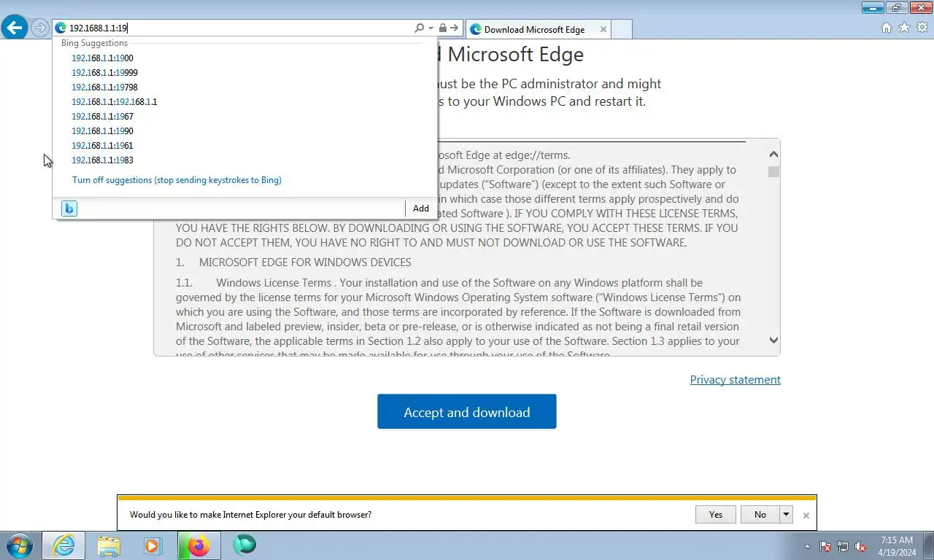Screen dimensions: 934x560
Task: Close the Download Microsoft Edge tab
Action: pos(603,29)
